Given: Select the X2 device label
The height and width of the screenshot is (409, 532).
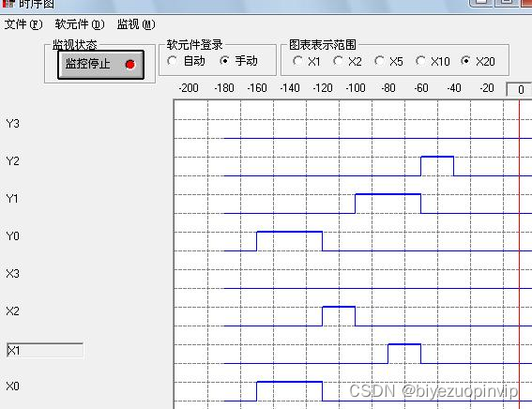Looking at the screenshot, I should pyautogui.click(x=12, y=311).
